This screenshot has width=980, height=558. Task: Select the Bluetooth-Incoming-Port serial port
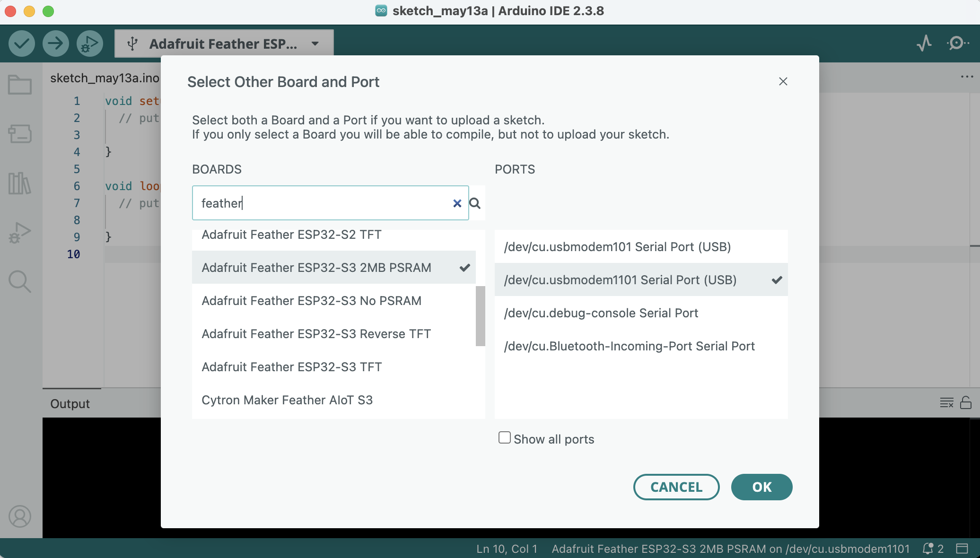click(641, 346)
